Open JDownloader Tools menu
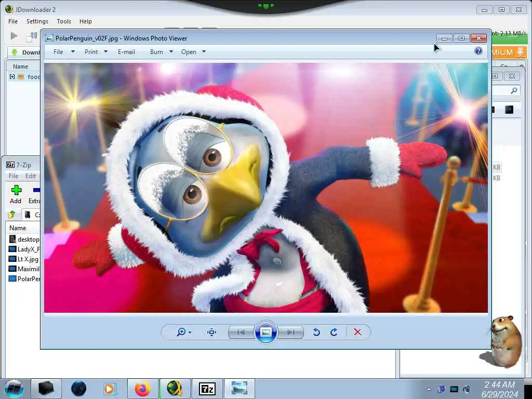The image size is (532, 399). click(64, 21)
